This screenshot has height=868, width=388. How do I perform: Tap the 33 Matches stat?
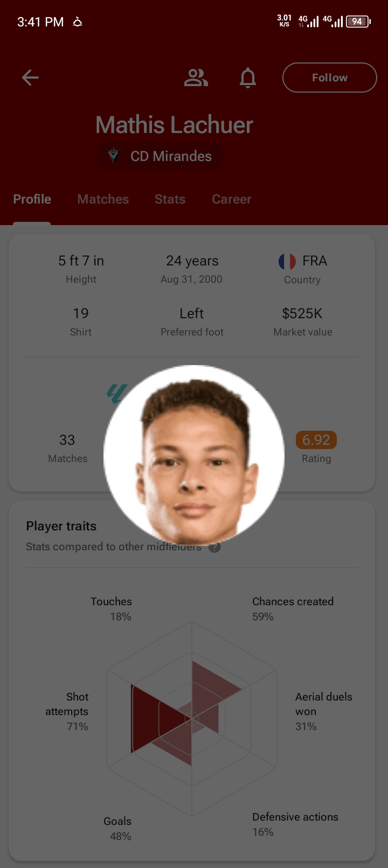67,448
